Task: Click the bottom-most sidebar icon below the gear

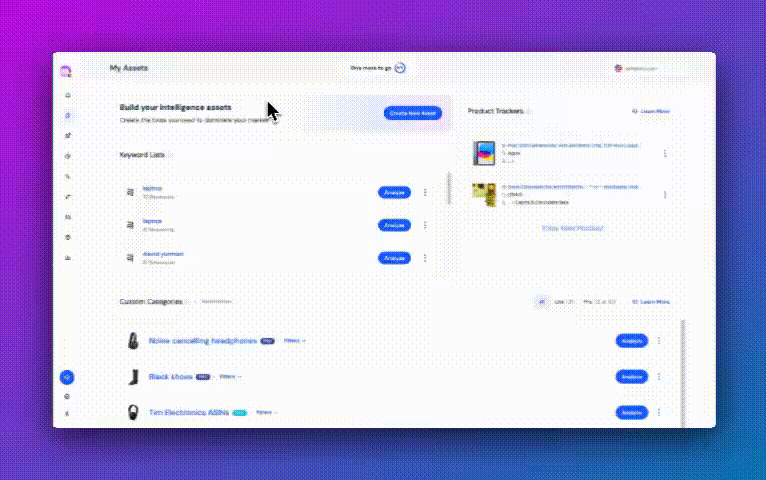Action: (x=67, y=413)
